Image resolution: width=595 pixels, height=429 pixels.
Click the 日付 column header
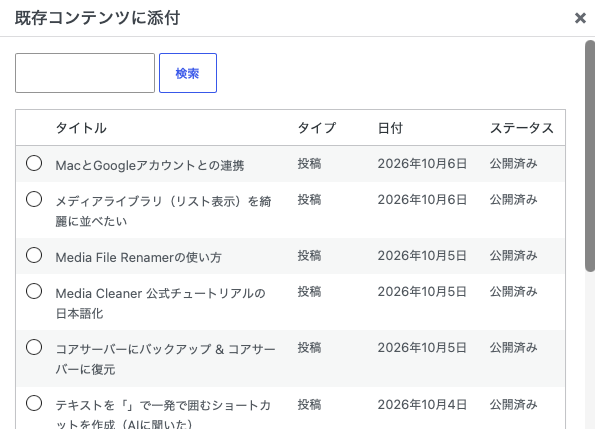click(x=390, y=128)
